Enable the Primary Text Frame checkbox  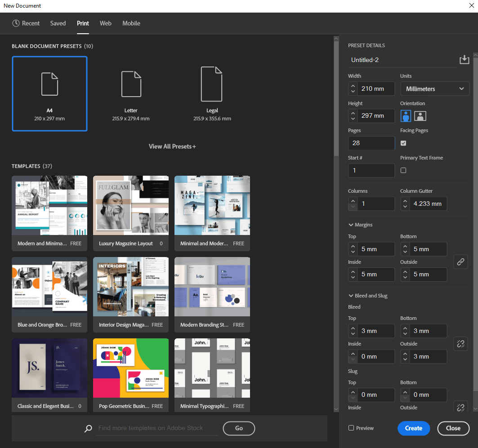click(403, 170)
